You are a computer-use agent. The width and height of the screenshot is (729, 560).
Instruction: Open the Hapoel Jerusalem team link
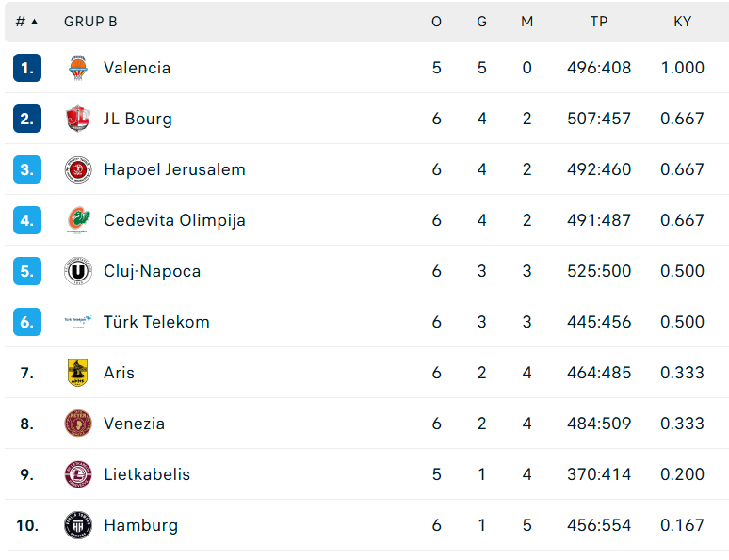tap(174, 169)
